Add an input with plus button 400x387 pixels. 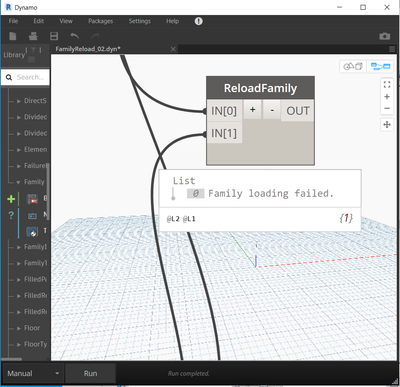click(252, 109)
